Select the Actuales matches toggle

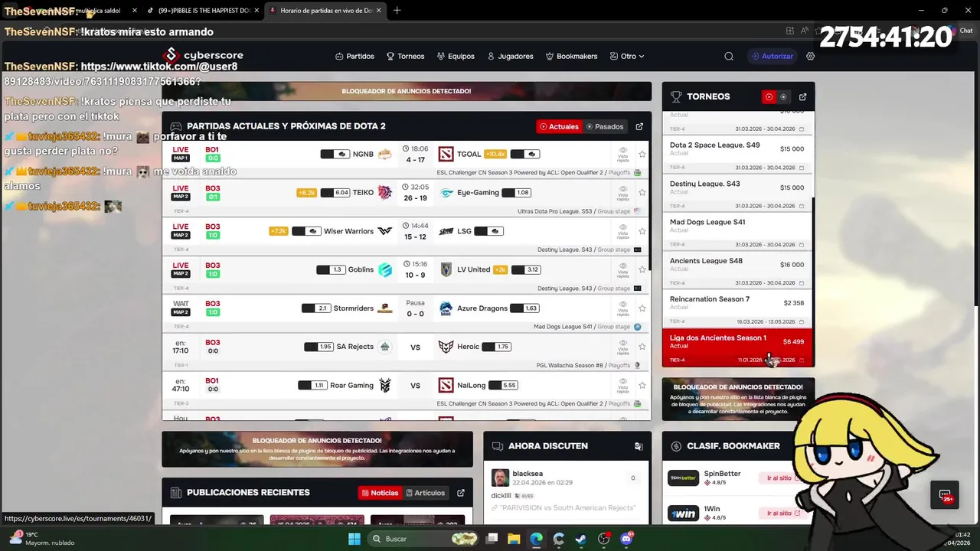tap(559, 126)
